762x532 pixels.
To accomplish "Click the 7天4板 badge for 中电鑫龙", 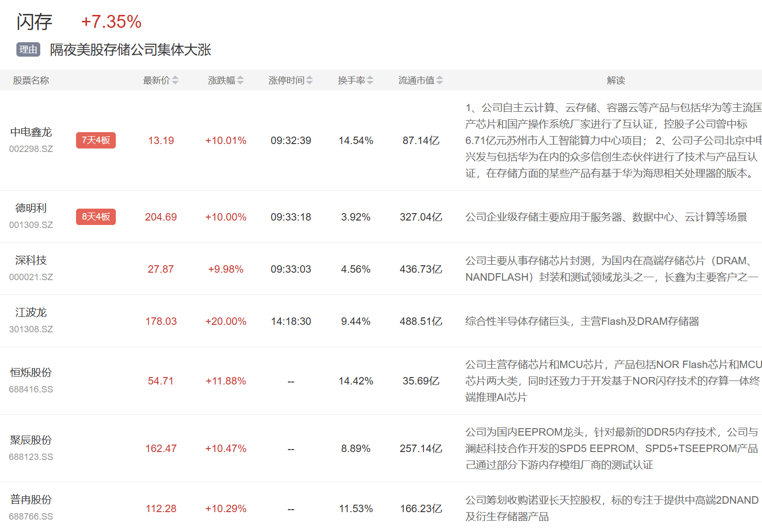I will coord(96,141).
